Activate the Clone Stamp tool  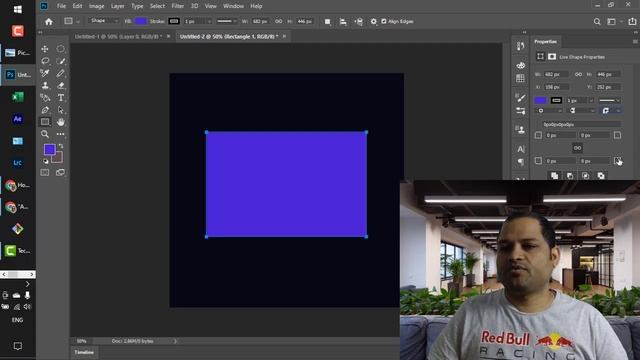(45, 86)
